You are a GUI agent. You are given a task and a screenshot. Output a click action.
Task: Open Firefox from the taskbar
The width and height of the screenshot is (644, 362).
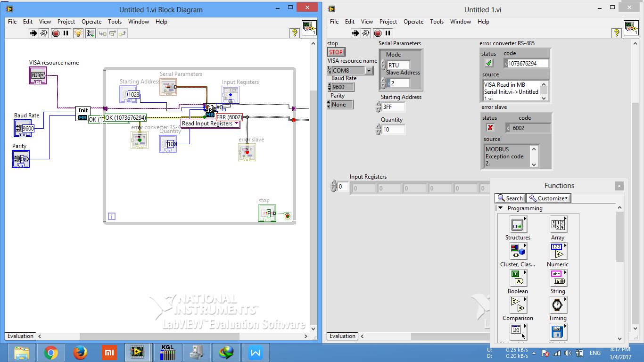(80, 352)
